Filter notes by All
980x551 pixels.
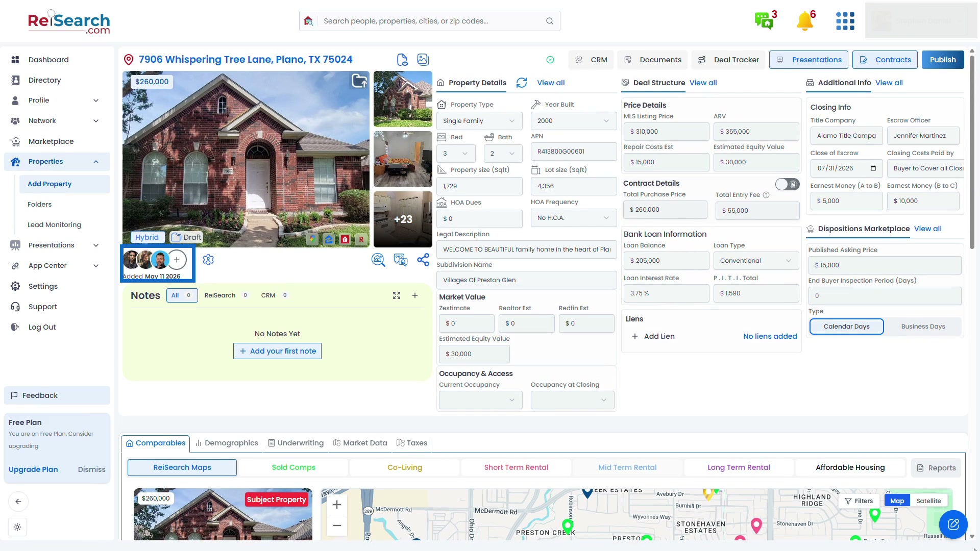182,295
